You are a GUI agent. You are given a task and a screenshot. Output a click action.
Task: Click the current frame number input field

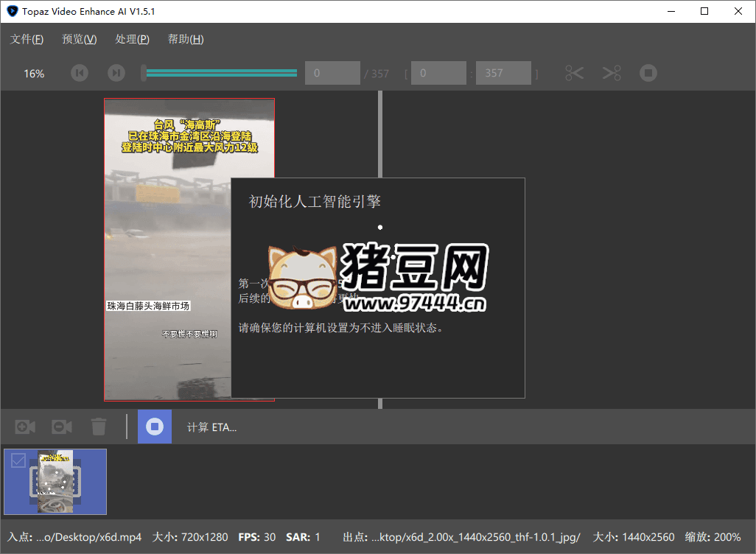coord(332,73)
